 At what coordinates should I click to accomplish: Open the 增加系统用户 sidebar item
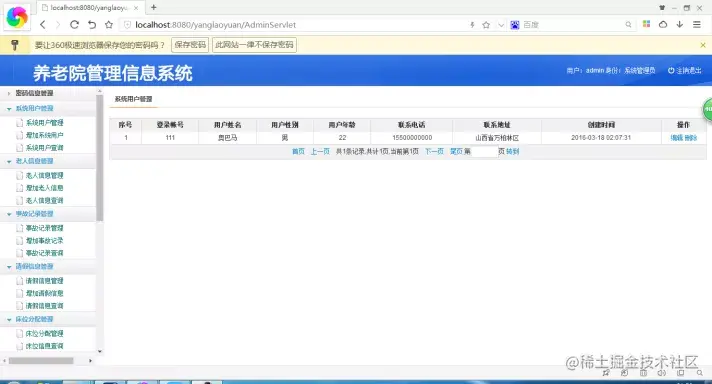[x=44, y=135]
